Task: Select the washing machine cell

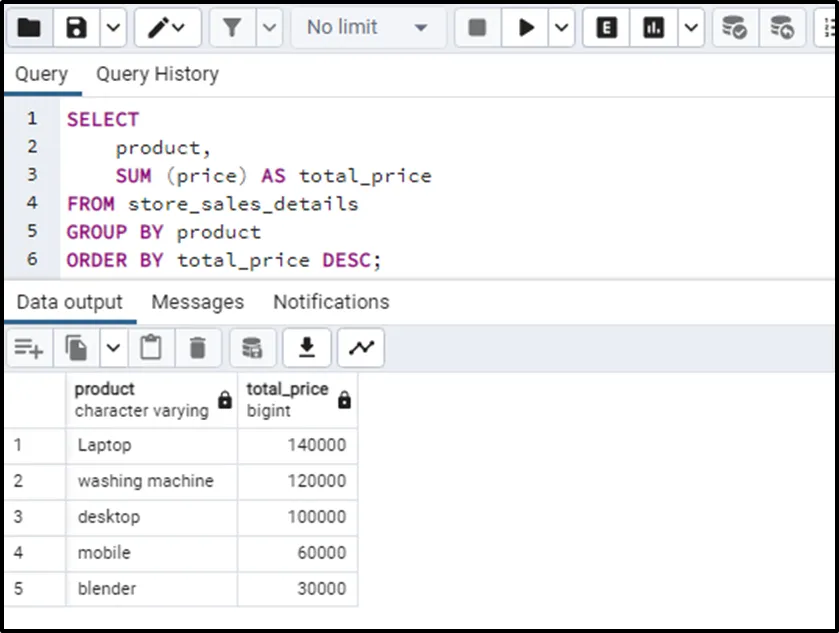Action: click(146, 481)
